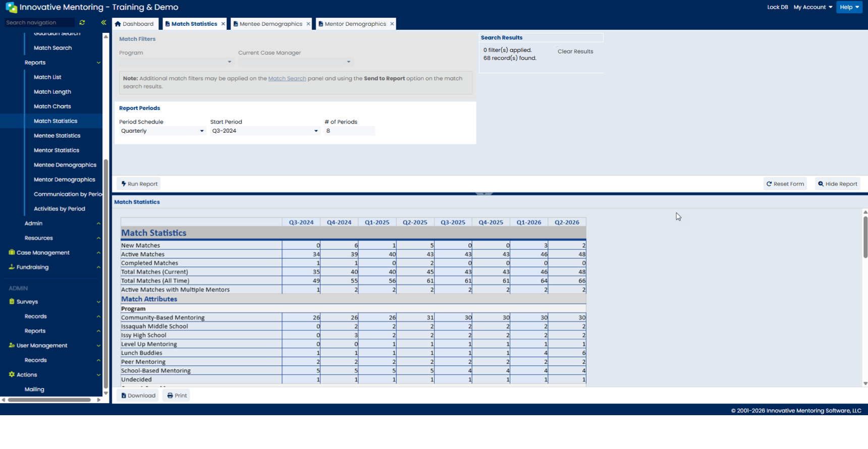
Task: Download the match statistics report
Action: [x=138, y=396]
